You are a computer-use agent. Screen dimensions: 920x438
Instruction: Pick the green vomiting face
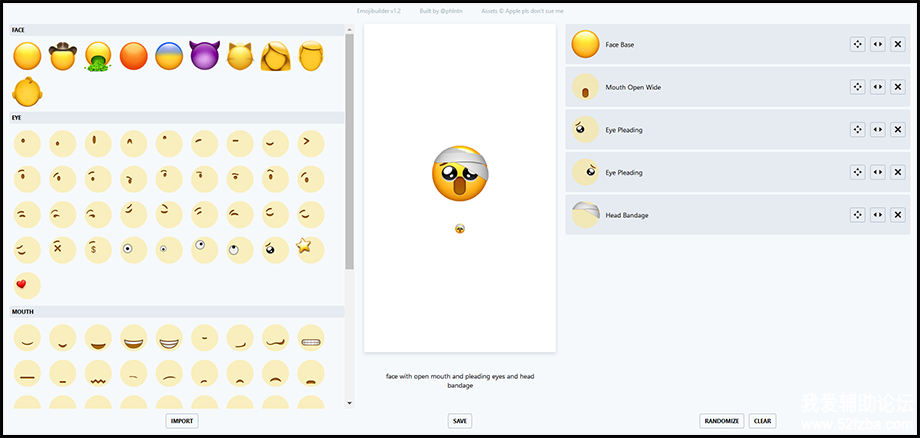coord(98,57)
